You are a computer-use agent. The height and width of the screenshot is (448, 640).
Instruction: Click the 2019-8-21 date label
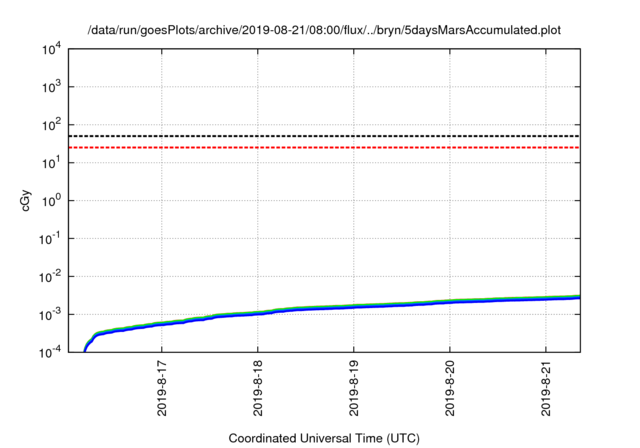pos(546,388)
